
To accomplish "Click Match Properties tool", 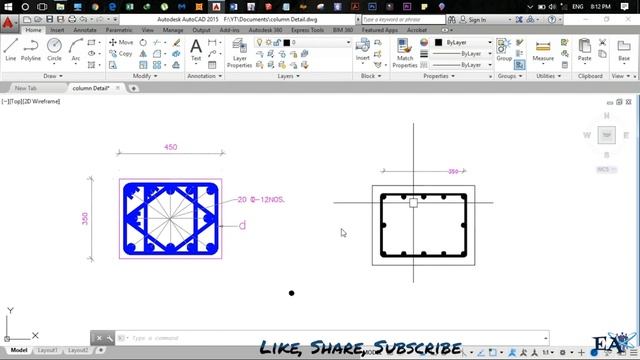I will (x=404, y=53).
